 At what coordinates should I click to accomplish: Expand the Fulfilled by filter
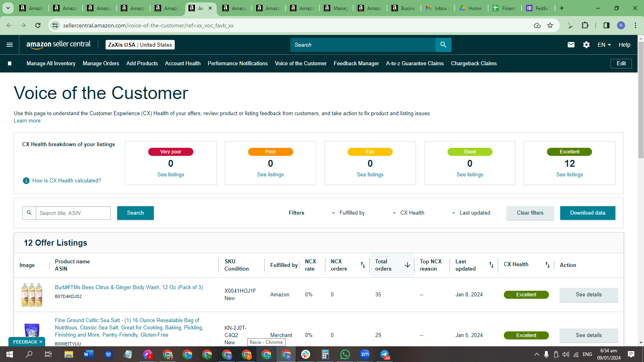(348, 213)
